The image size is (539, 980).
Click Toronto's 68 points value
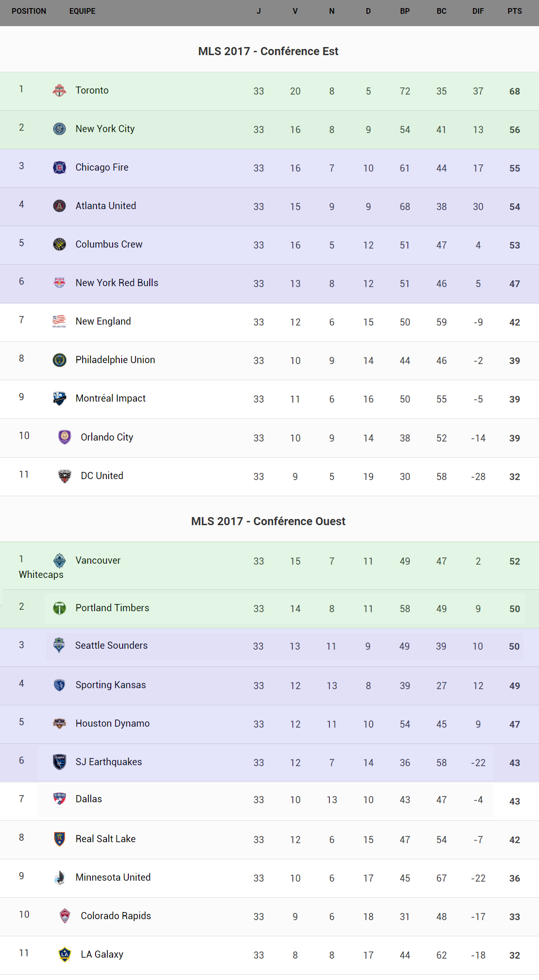514,91
